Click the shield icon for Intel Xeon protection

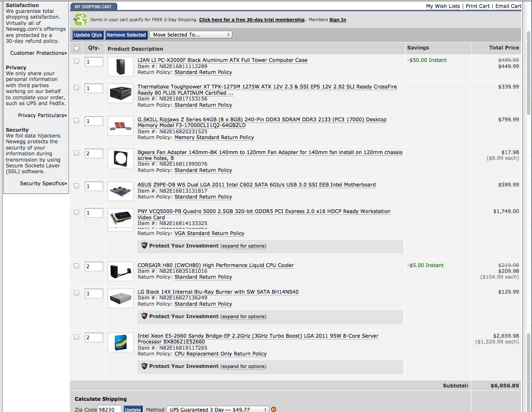144,366
